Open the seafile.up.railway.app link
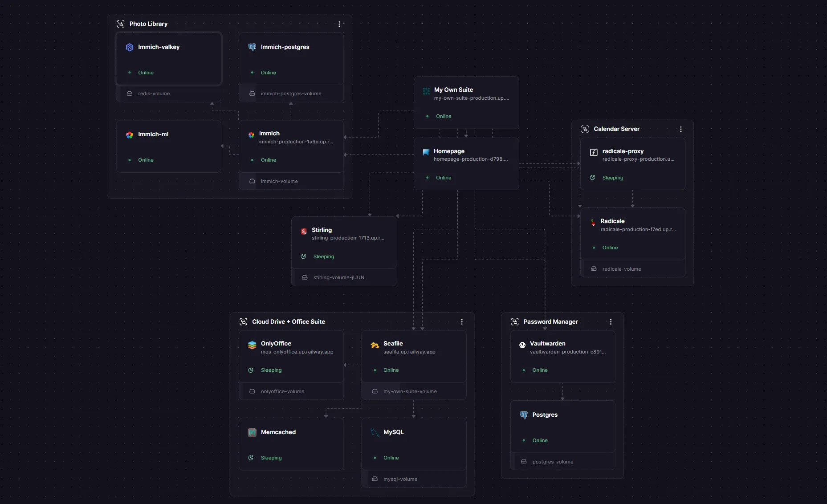The height and width of the screenshot is (504, 827). [x=409, y=352]
